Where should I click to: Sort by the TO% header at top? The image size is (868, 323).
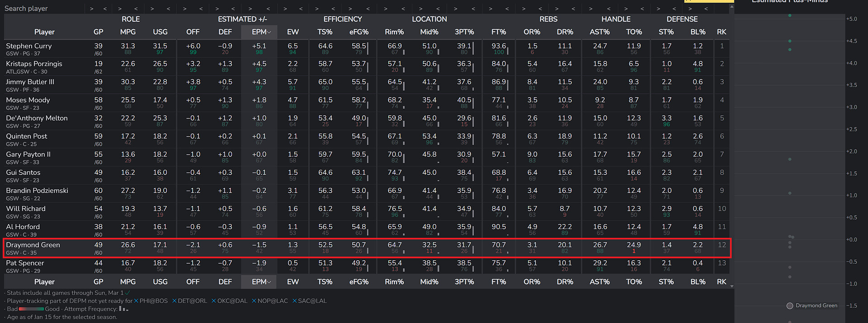(634, 32)
